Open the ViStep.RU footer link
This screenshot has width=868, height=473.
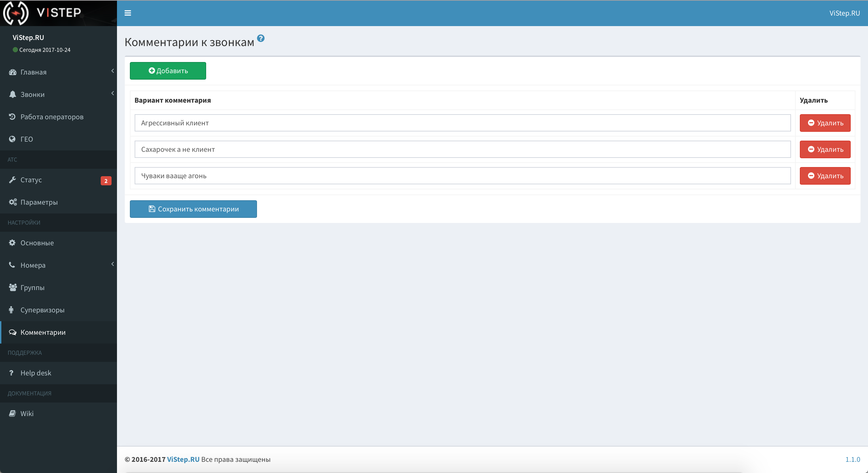183,459
